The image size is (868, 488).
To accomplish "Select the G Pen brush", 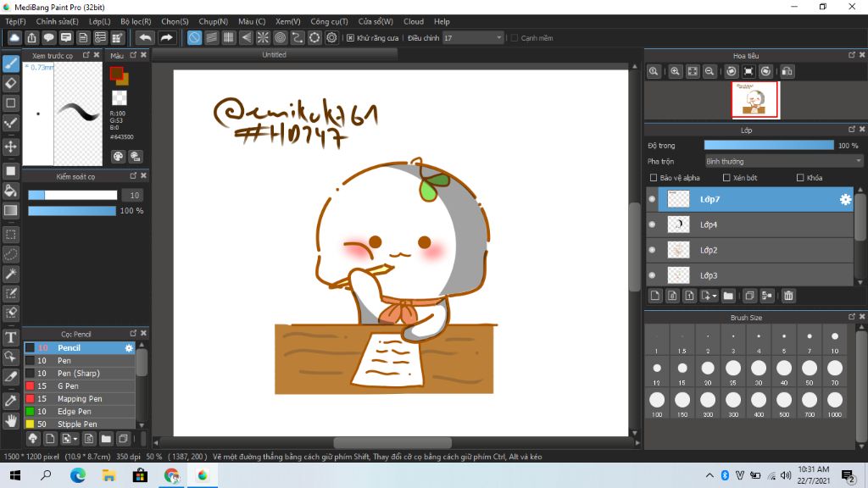I will point(79,386).
